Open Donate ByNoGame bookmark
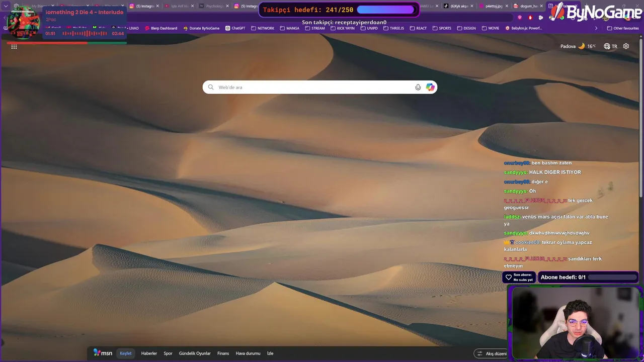The width and height of the screenshot is (644, 362). coord(201,28)
